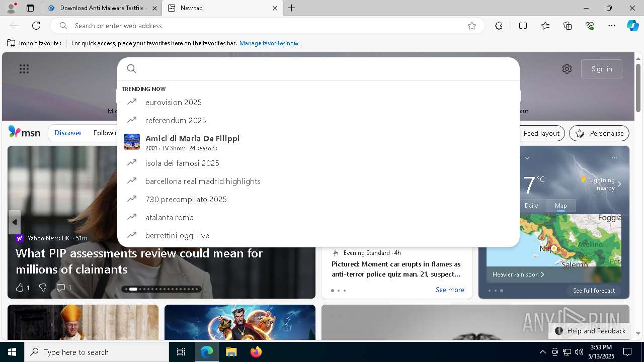Select Amici di Maria De Filippi suggestion

(x=318, y=142)
